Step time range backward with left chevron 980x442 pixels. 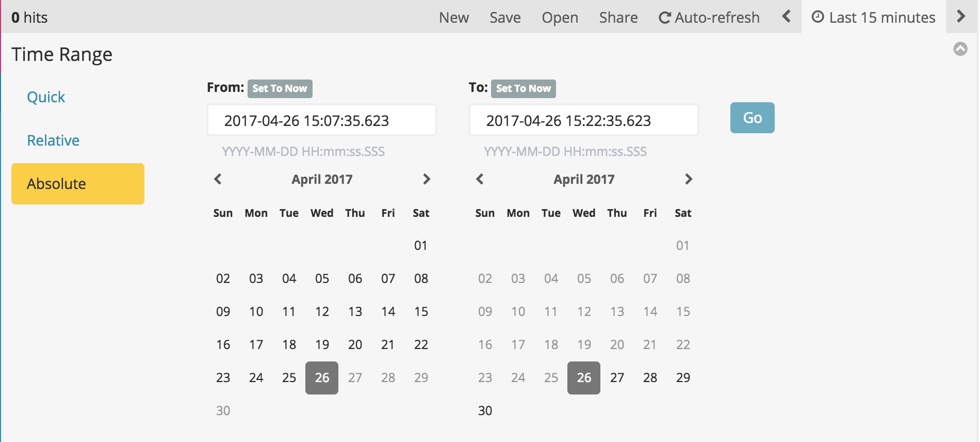[787, 17]
